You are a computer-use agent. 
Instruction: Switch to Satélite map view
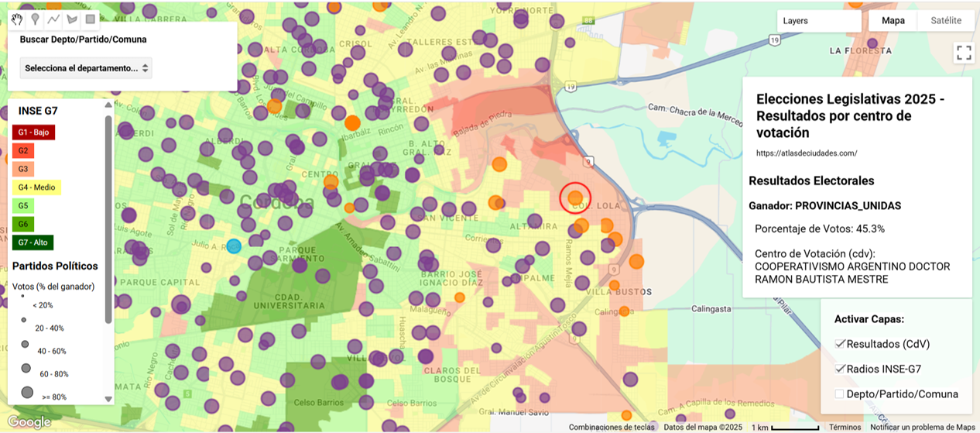point(946,21)
